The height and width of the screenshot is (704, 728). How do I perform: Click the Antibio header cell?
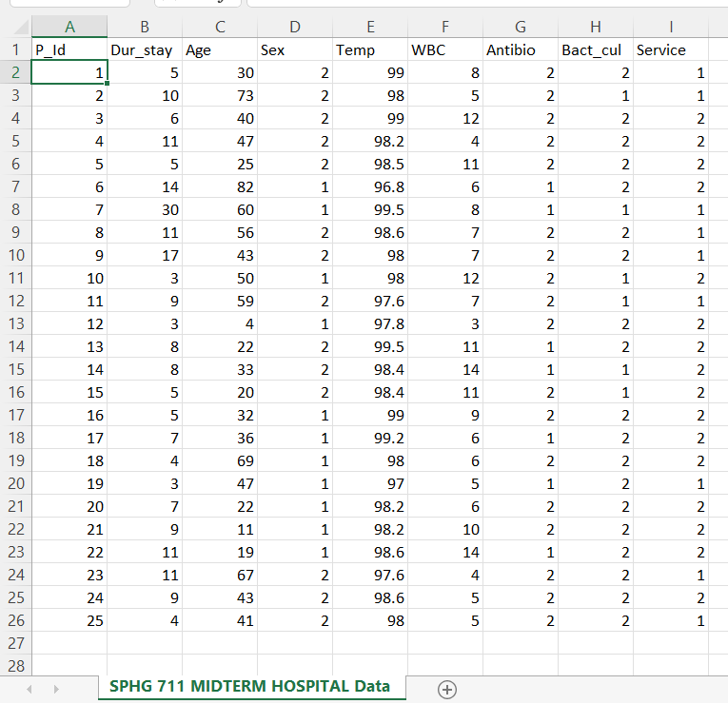521,49
